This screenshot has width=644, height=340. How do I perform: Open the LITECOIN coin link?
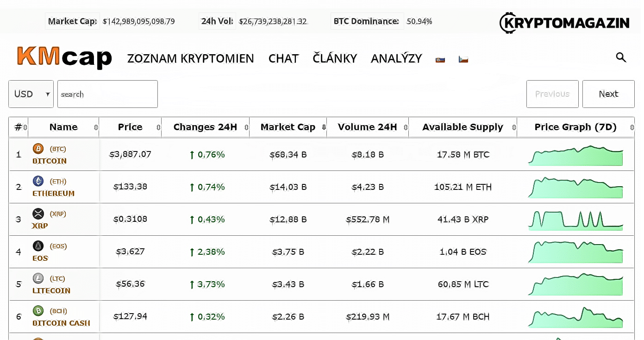(51, 291)
